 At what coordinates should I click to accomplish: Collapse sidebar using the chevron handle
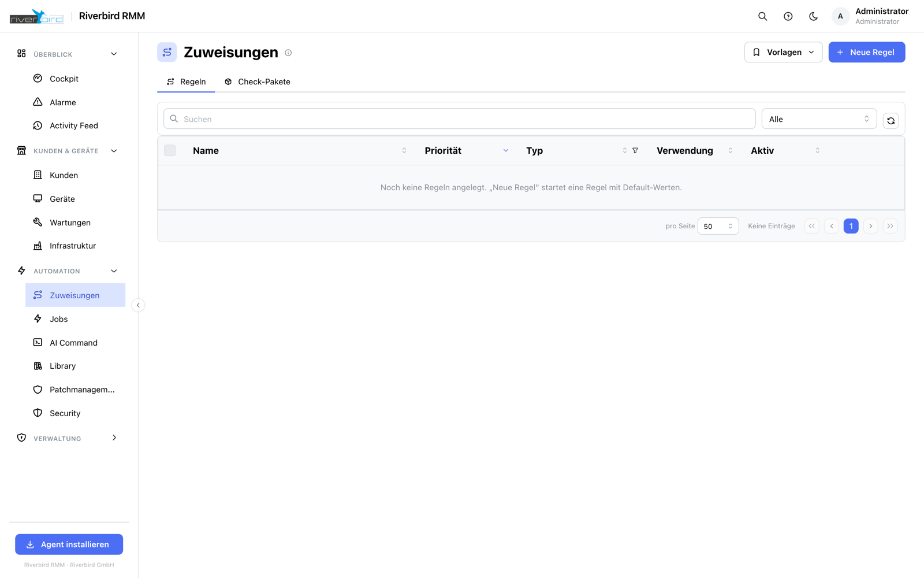point(138,305)
